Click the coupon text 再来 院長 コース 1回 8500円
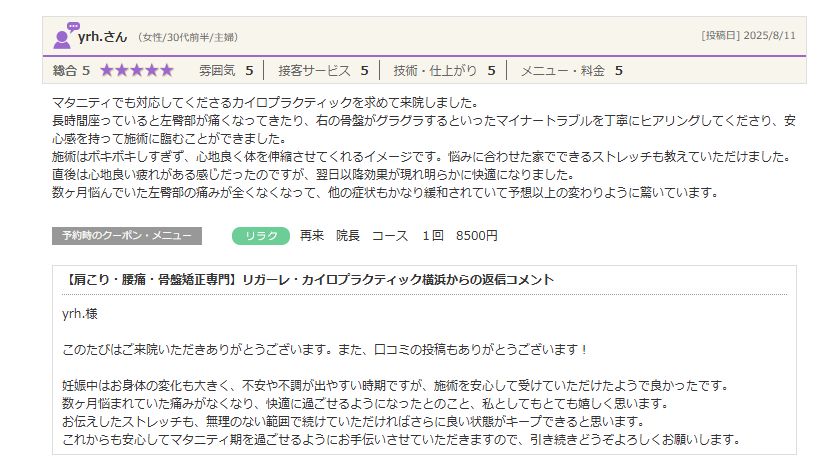Image resolution: width=833 pixels, height=470 pixels. (x=398, y=236)
